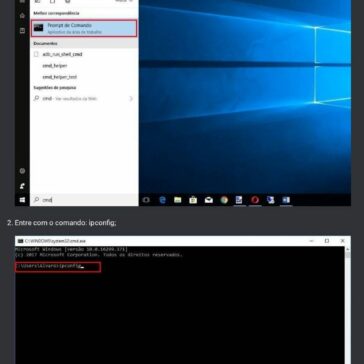The width and height of the screenshot is (364, 364).
Task: Open the Home icon in search sidebar
Action: point(22,16)
